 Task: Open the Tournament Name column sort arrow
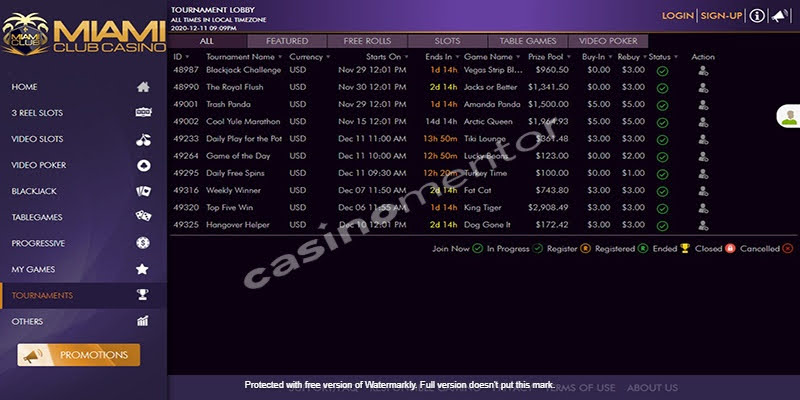point(280,57)
